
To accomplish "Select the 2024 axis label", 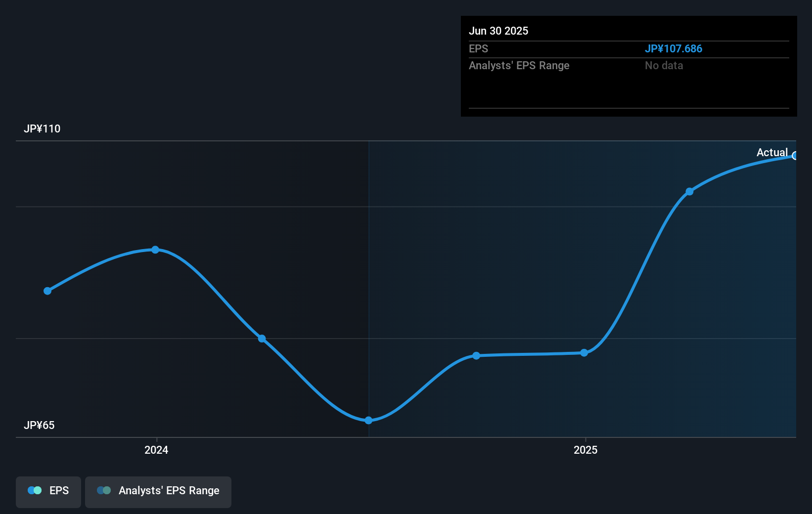I will click(156, 450).
